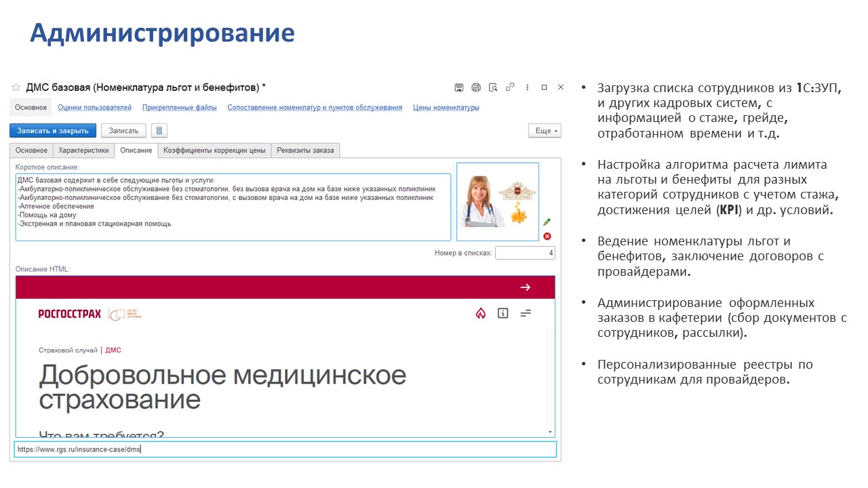Click the get-link chain icon
The image size is (868, 488).
point(510,87)
